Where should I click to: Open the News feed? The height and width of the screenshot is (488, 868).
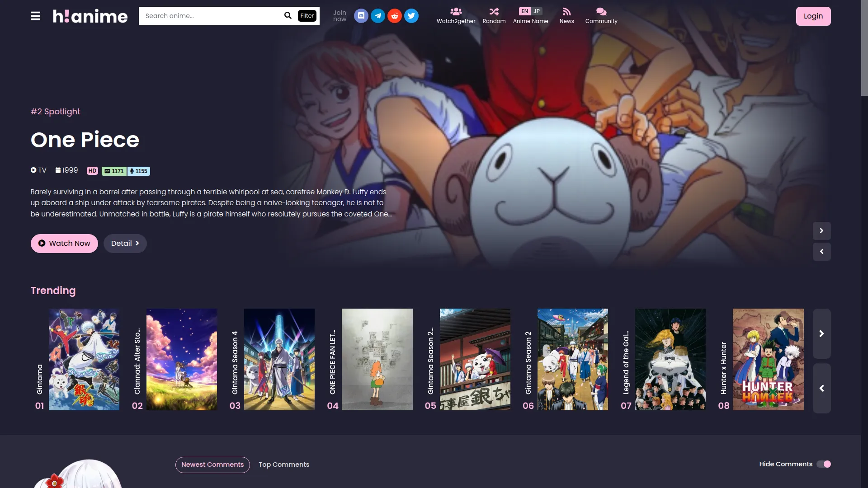point(566,16)
